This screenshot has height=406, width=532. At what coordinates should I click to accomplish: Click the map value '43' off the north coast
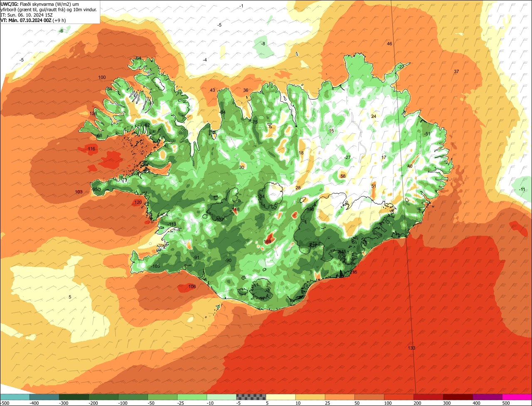click(x=212, y=90)
